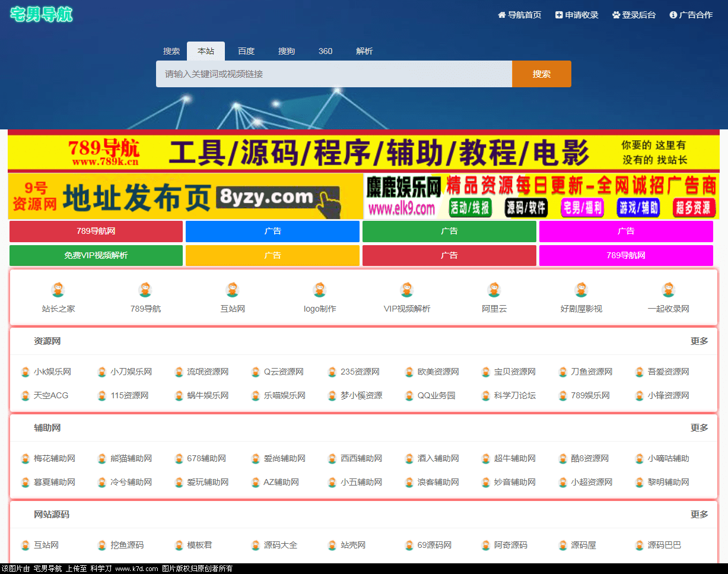Click the 一起收录网 icon

[x=669, y=290]
